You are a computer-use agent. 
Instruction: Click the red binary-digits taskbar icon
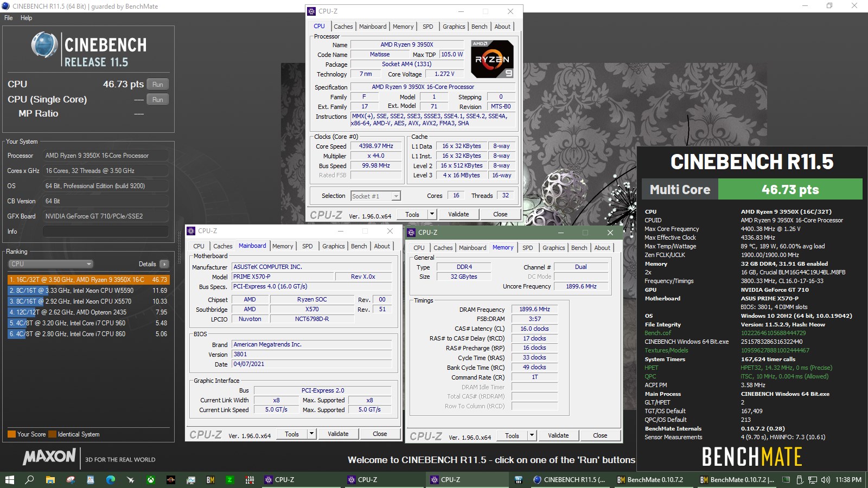click(x=250, y=480)
